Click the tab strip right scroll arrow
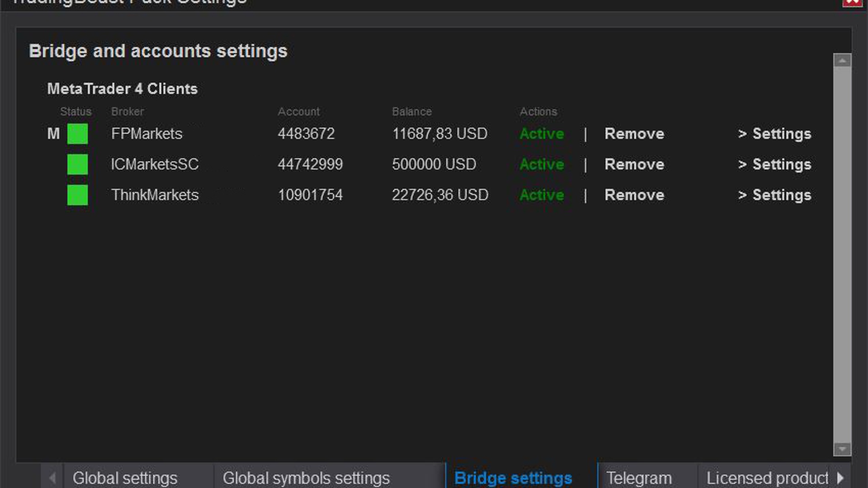The height and width of the screenshot is (488, 868). click(x=840, y=478)
